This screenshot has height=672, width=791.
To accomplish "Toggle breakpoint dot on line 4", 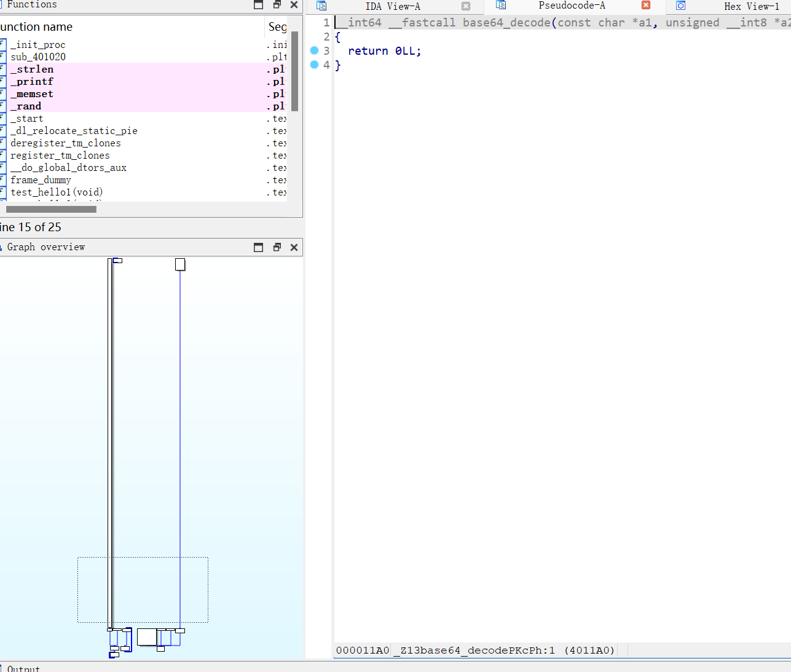I will pos(315,65).
